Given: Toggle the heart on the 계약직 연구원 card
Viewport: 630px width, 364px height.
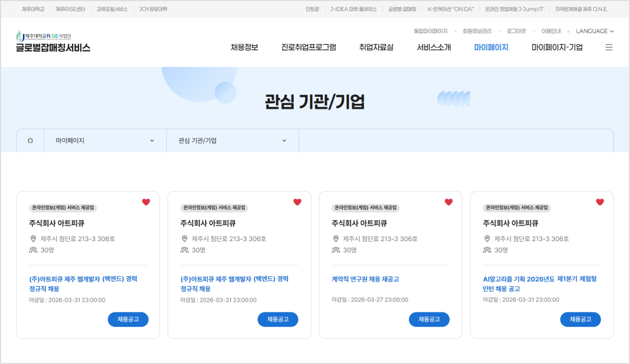Looking at the screenshot, I should (448, 202).
